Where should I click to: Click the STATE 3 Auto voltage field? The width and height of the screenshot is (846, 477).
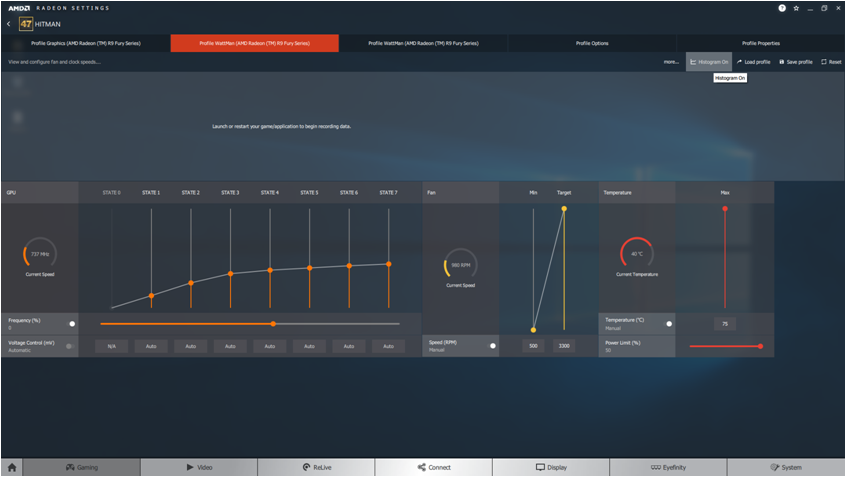pyautogui.click(x=230, y=346)
